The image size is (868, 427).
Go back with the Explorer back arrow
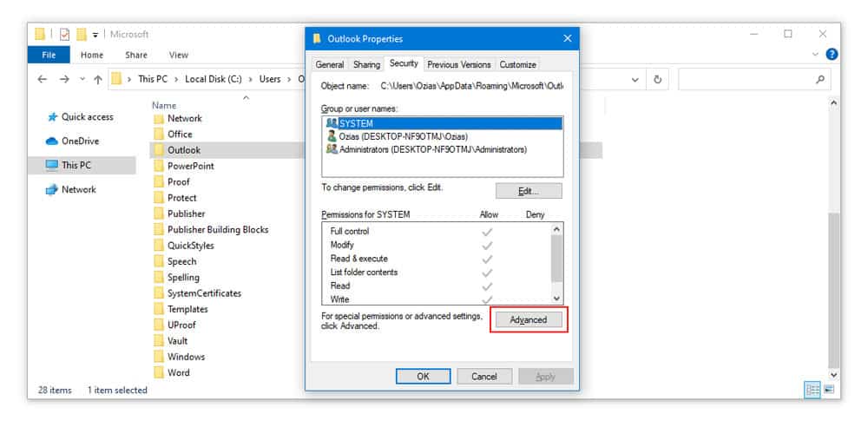[42, 79]
